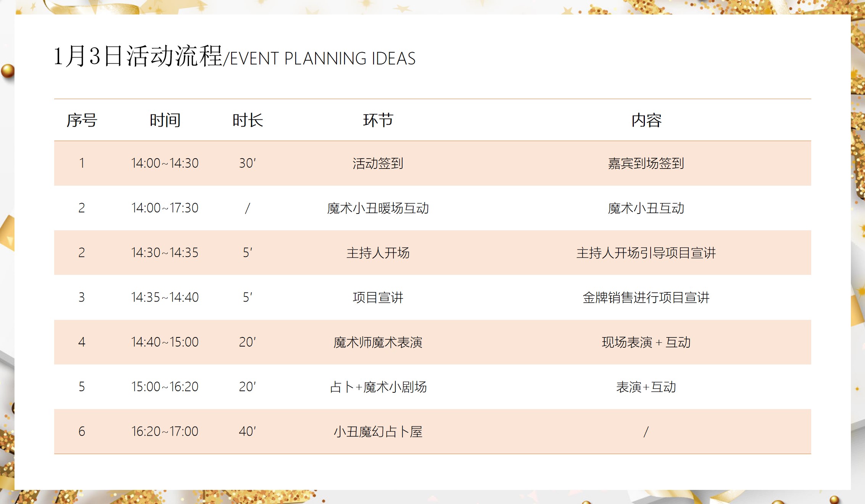Click the 内容 column header
This screenshot has width=865, height=504.
click(x=646, y=120)
